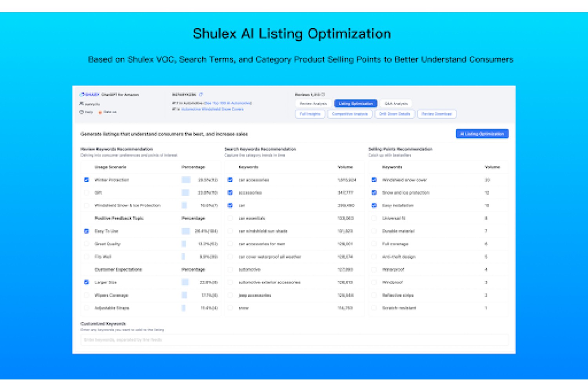Open the See Top 100 in Automotive link
This screenshot has height=392, width=588.
coord(228,103)
